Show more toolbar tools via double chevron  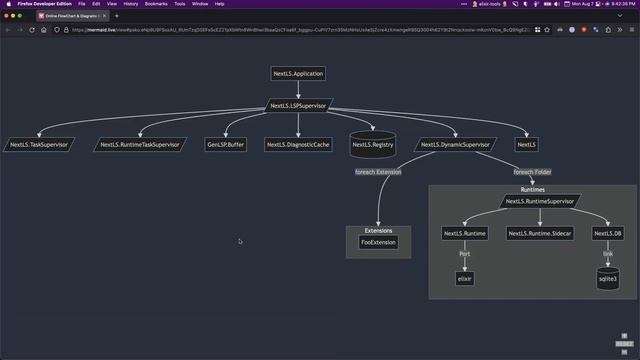tap(620, 30)
